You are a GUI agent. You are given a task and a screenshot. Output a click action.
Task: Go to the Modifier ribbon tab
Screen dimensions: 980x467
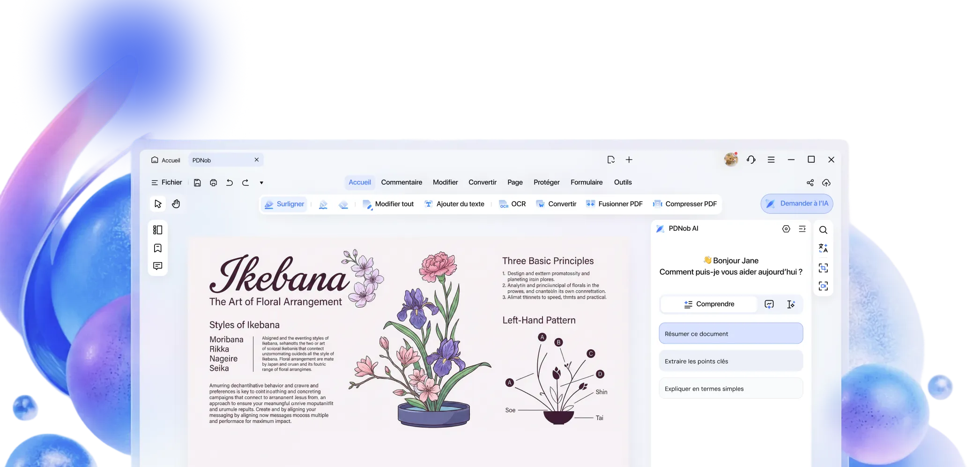pos(445,182)
